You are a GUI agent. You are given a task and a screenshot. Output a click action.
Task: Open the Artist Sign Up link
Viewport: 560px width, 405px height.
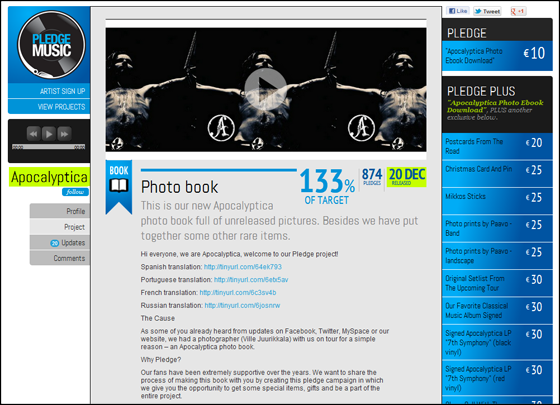tap(62, 91)
